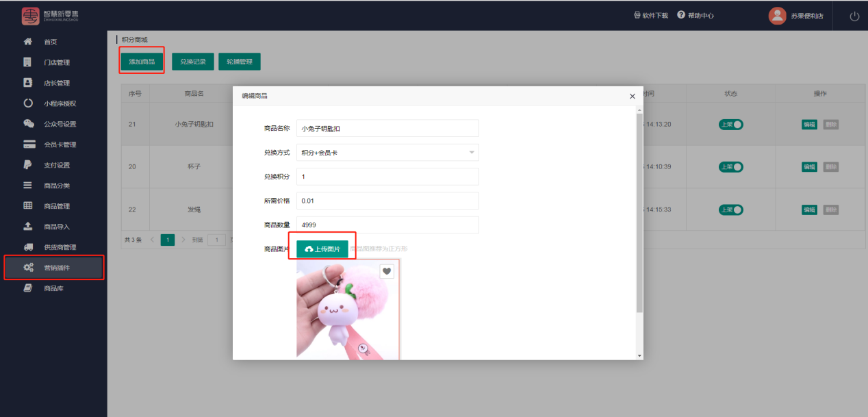Click the keychain product thumbnail
The height and width of the screenshot is (417, 868).
click(347, 309)
